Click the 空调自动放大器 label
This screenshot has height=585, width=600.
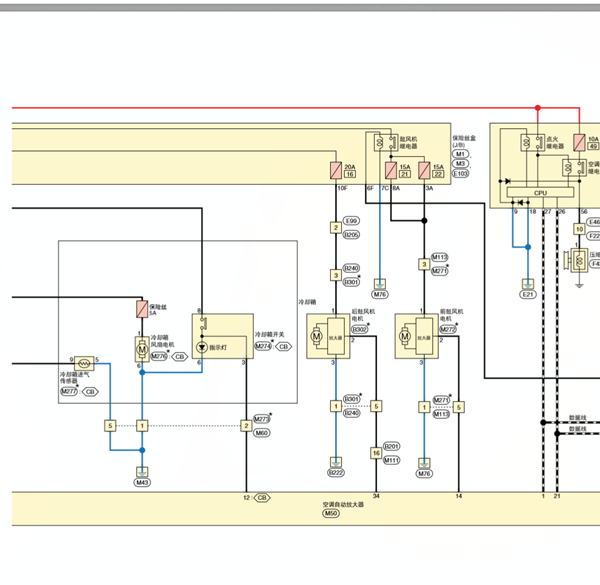[343, 504]
